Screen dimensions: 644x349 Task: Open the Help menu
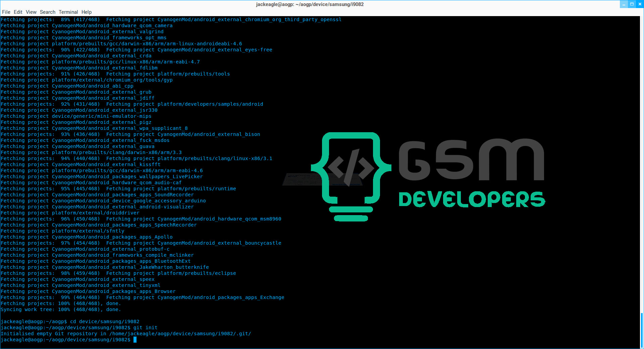(87, 12)
